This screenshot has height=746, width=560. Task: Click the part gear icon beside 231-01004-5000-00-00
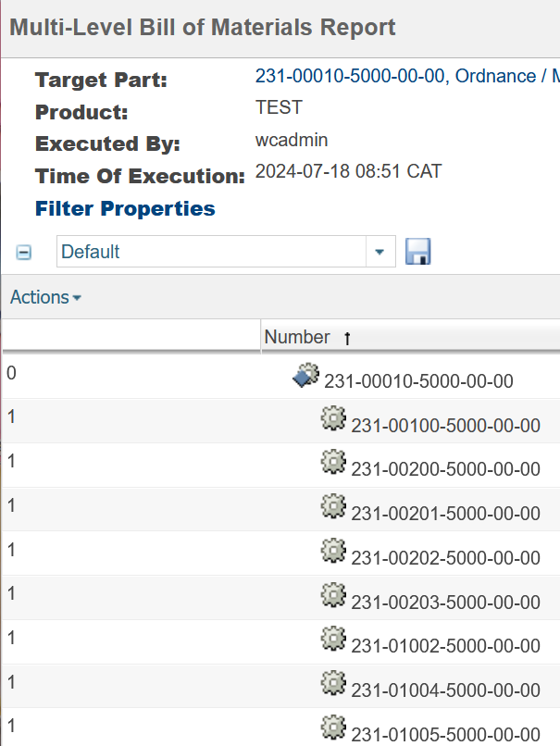(x=333, y=683)
